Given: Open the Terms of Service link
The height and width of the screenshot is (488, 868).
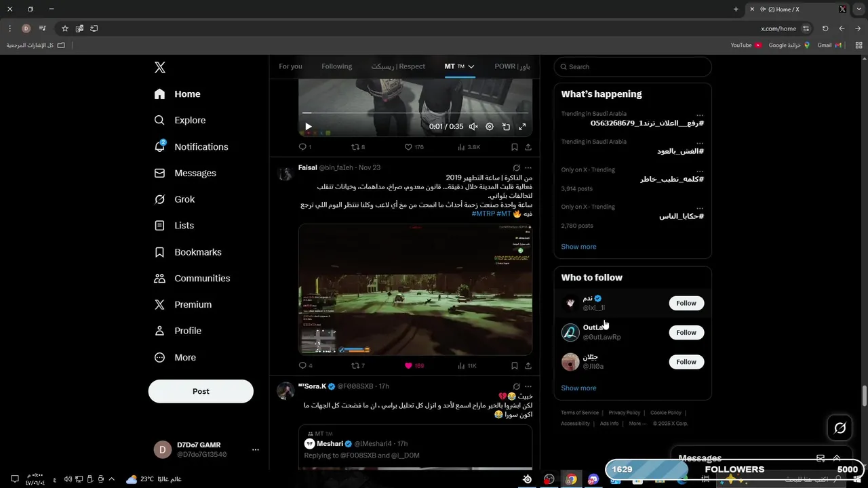Looking at the screenshot, I should pos(580,413).
